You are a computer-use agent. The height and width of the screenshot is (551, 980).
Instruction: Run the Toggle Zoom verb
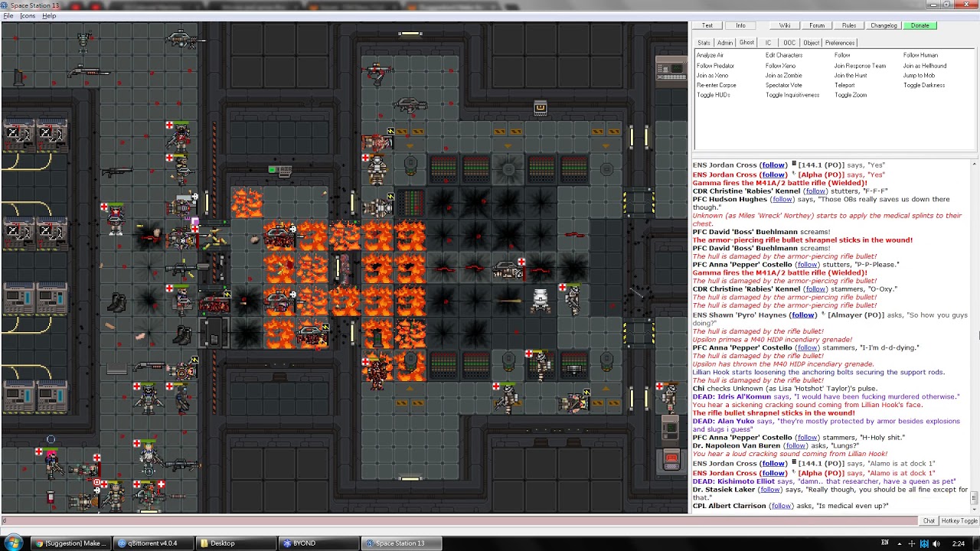click(851, 95)
